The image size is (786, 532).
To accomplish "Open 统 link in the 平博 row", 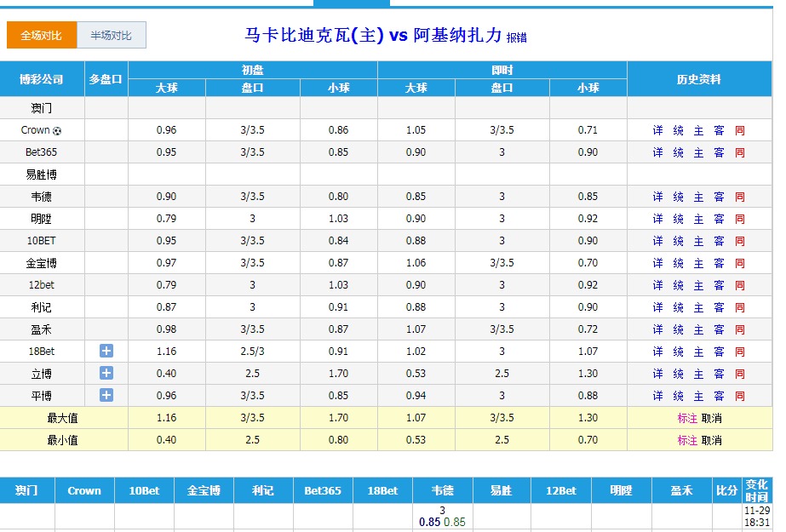I will click(x=678, y=395).
